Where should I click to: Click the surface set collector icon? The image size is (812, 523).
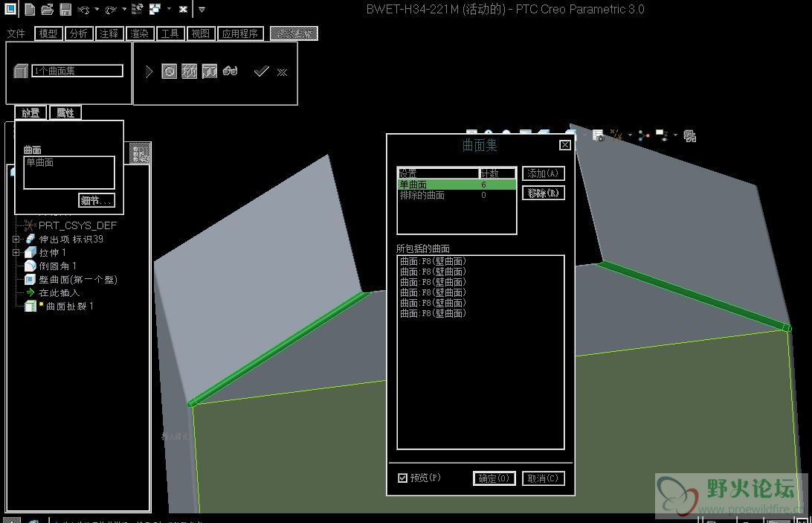[21, 71]
